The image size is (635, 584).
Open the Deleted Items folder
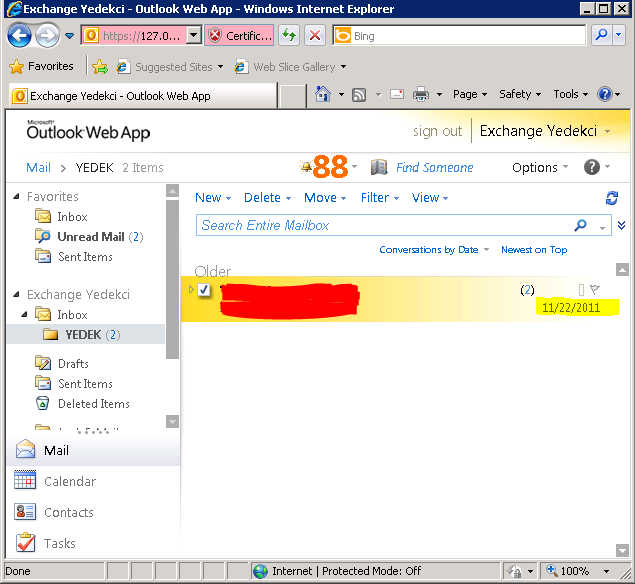[x=82, y=403]
